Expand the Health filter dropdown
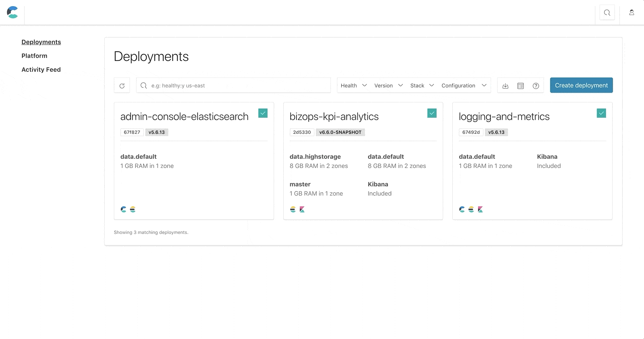 (354, 86)
